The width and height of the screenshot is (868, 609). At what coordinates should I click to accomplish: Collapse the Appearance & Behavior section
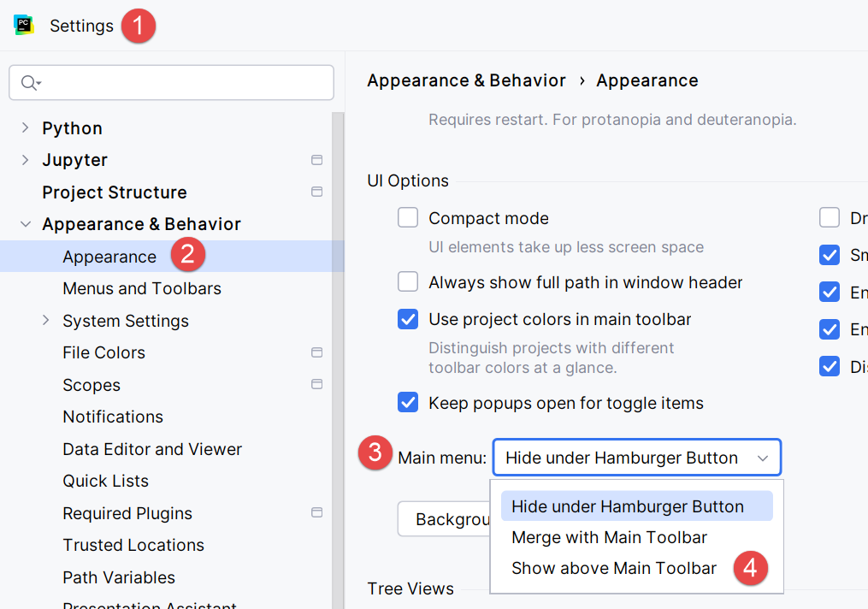pyautogui.click(x=25, y=224)
